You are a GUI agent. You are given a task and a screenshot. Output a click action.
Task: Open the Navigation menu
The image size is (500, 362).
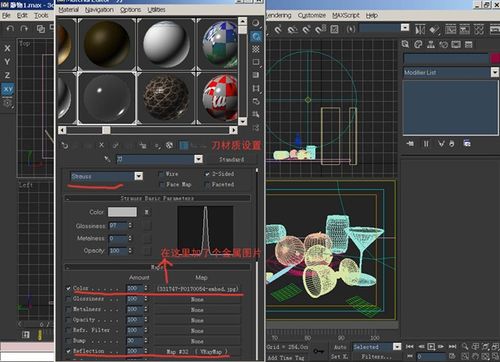coord(99,10)
